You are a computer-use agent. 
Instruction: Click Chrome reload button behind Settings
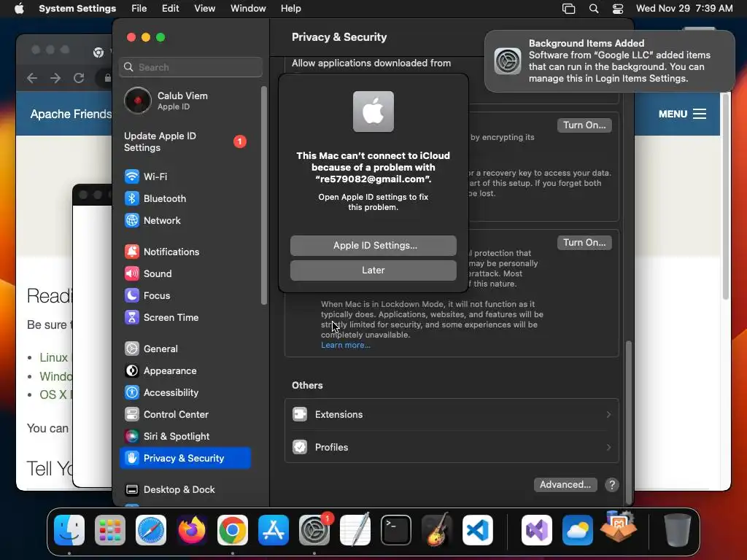(x=79, y=78)
